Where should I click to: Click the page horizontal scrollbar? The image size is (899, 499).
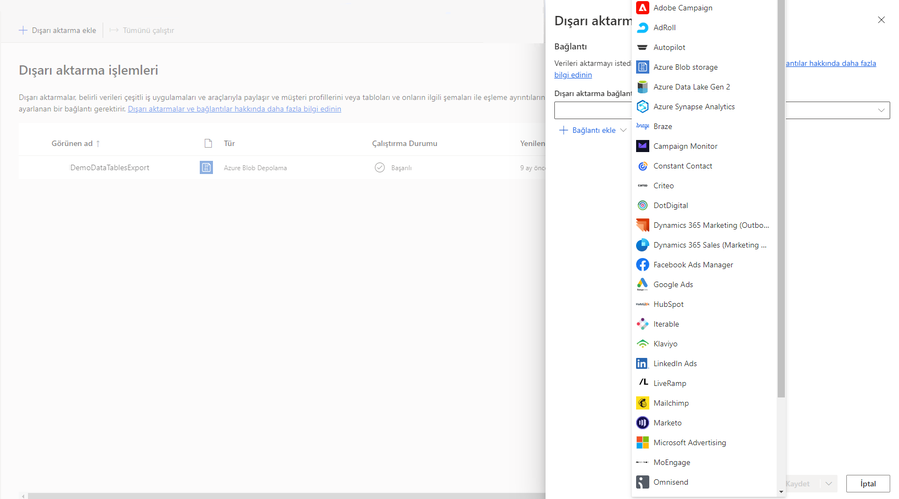click(x=286, y=496)
